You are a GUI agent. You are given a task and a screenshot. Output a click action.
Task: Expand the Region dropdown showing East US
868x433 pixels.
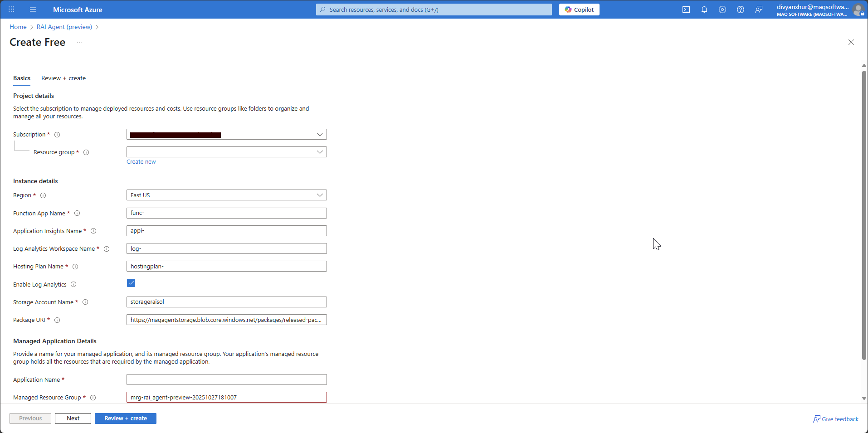[x=227, y=195]
